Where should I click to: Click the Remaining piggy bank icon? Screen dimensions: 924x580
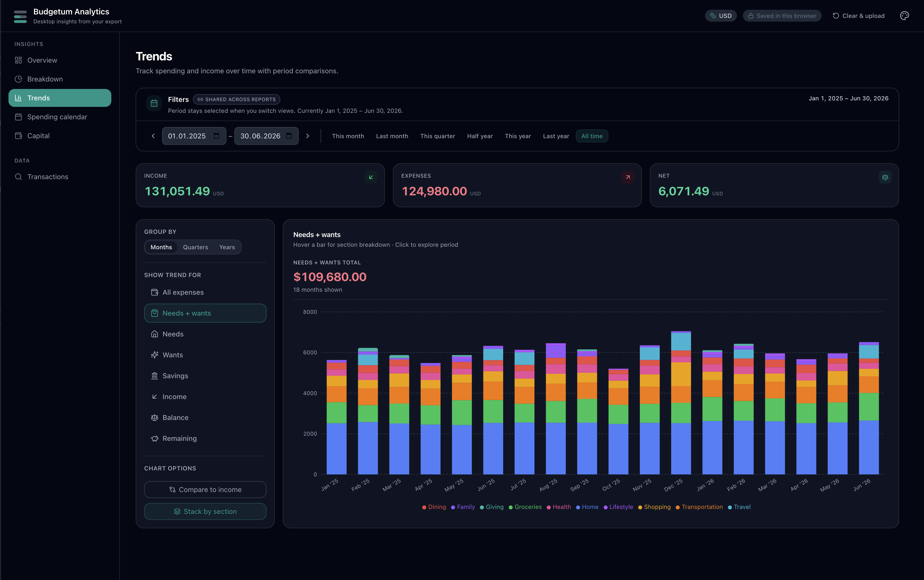point(155,438)
